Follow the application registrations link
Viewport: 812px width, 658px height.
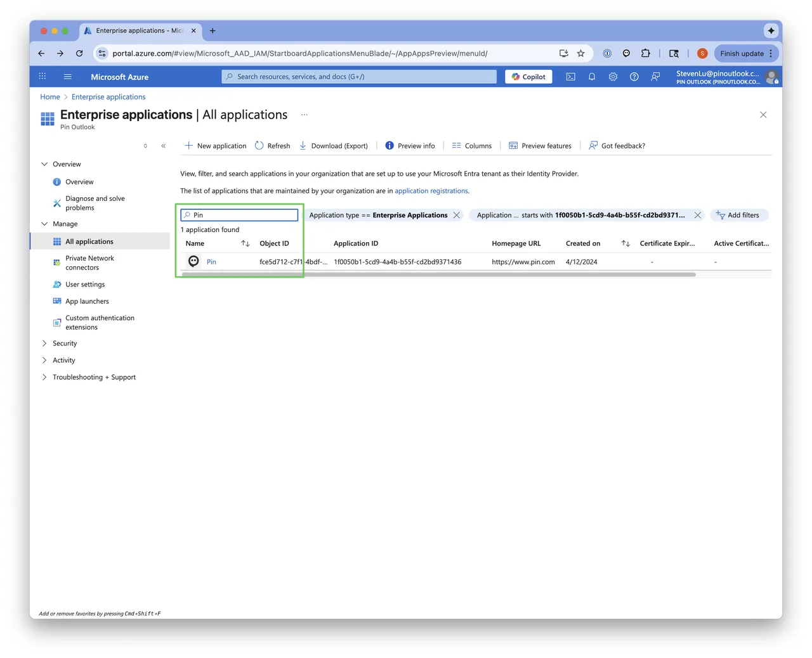tap(431, 191)
